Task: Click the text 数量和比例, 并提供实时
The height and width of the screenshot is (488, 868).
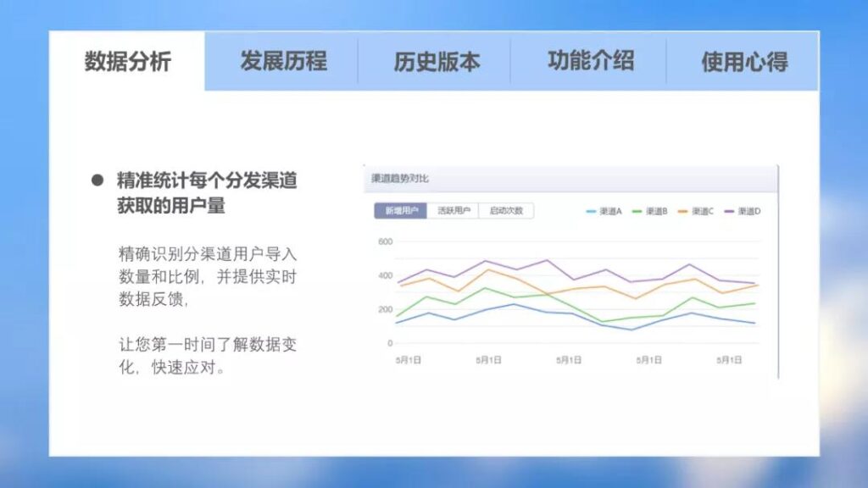Action: point(208,277)
